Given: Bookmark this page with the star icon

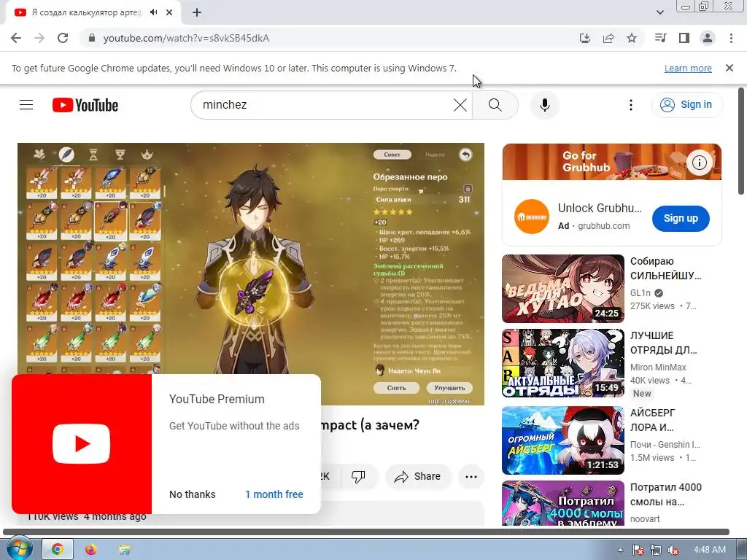Looking at the screenshot, I should point(632,38).
